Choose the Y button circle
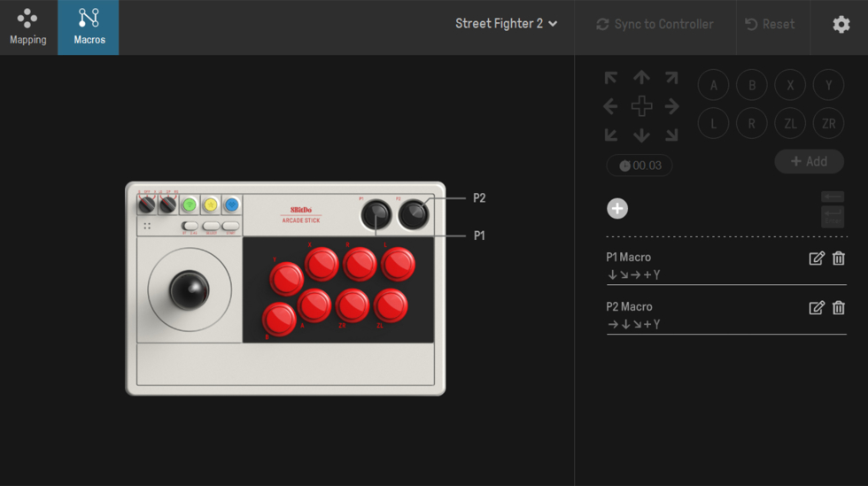This screenshot has width=868, height=486. (829, 85)
